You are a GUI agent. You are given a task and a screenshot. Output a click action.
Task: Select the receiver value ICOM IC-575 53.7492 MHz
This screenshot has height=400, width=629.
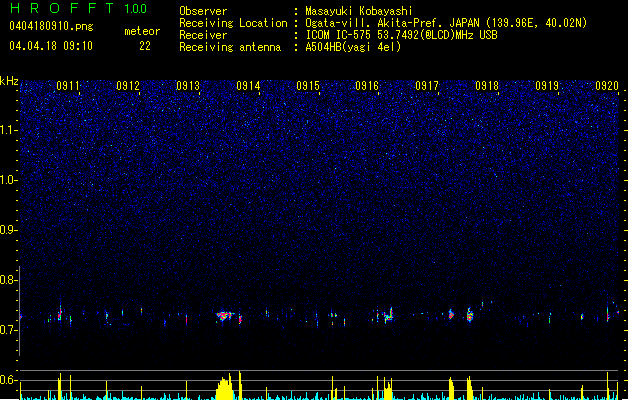(x=401, y=35)
